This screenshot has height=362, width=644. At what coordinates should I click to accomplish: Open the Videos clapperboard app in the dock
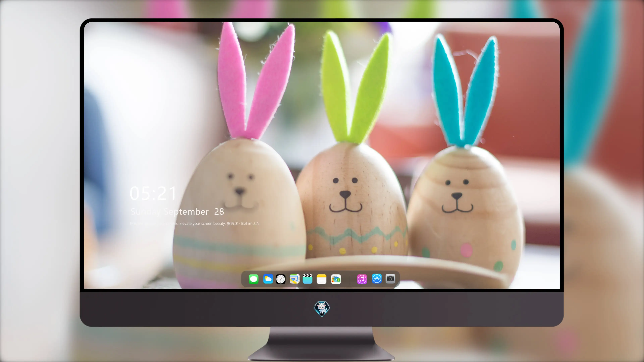point(308,279)
